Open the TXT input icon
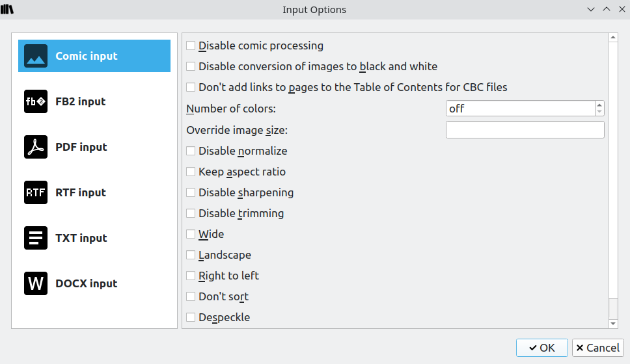Viewport: 630px width, 364px height. tap(36, 238)
